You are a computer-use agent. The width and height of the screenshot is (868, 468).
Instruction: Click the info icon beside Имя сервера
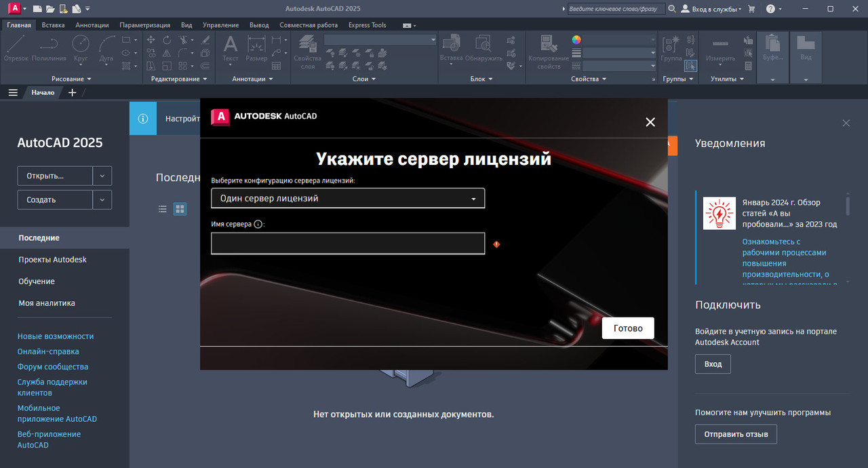(x=258, y=225)
